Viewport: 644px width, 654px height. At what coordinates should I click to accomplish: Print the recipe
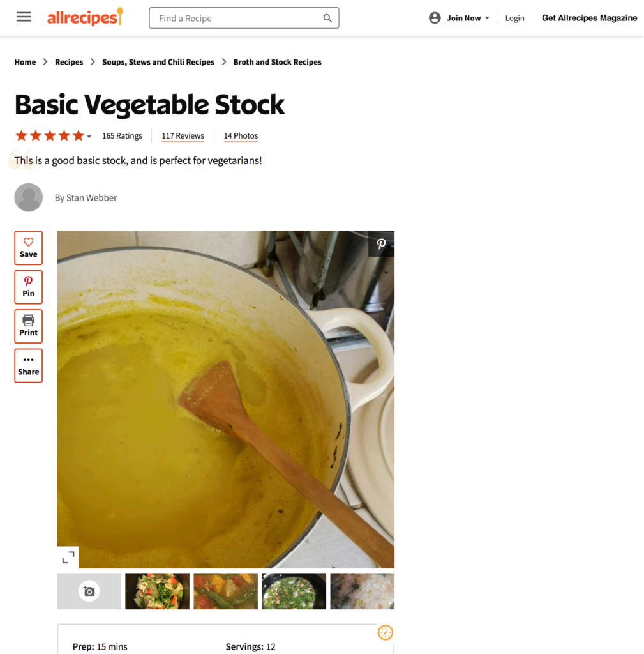(28, 326)
